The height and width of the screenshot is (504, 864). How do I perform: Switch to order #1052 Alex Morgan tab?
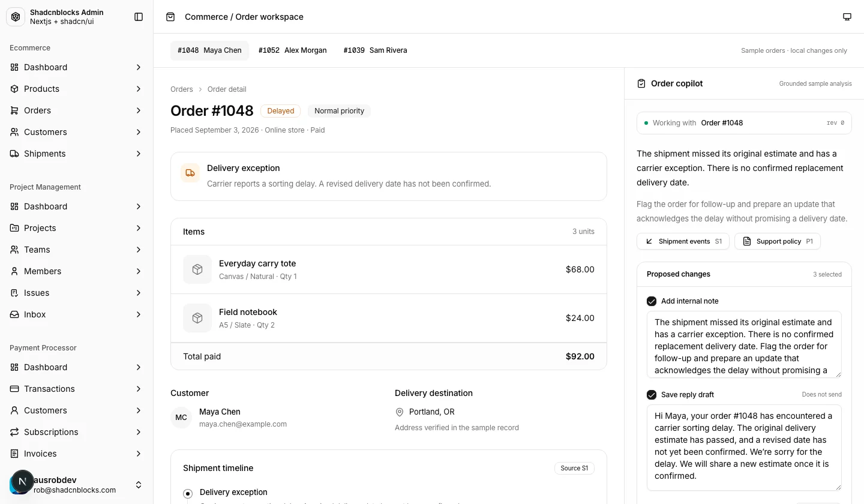pyautogui.click(x=293, y=50)
